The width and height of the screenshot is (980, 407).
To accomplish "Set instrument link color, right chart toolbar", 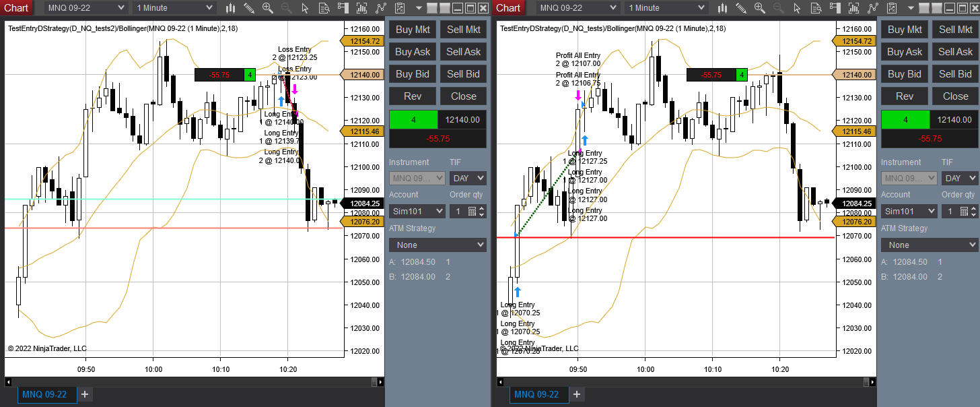I will click(924, 8).
